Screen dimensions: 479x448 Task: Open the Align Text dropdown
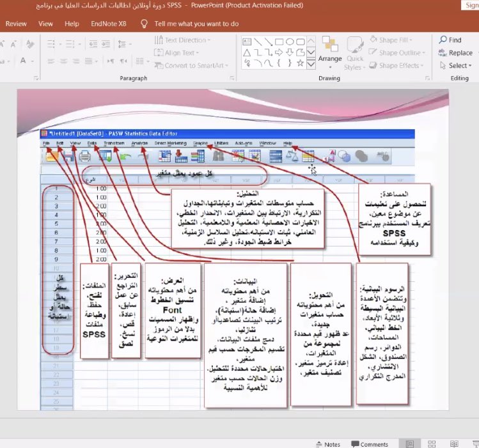pos(177,53)
